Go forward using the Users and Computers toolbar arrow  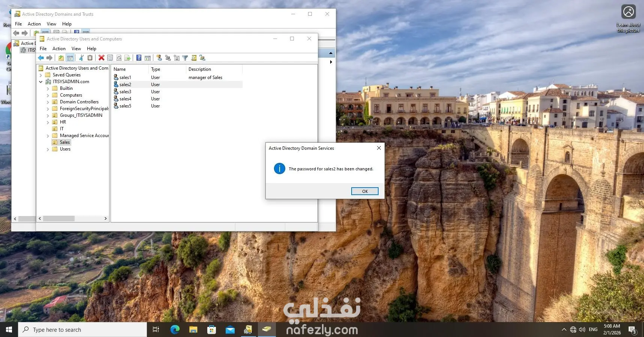[x=49, y=58]
